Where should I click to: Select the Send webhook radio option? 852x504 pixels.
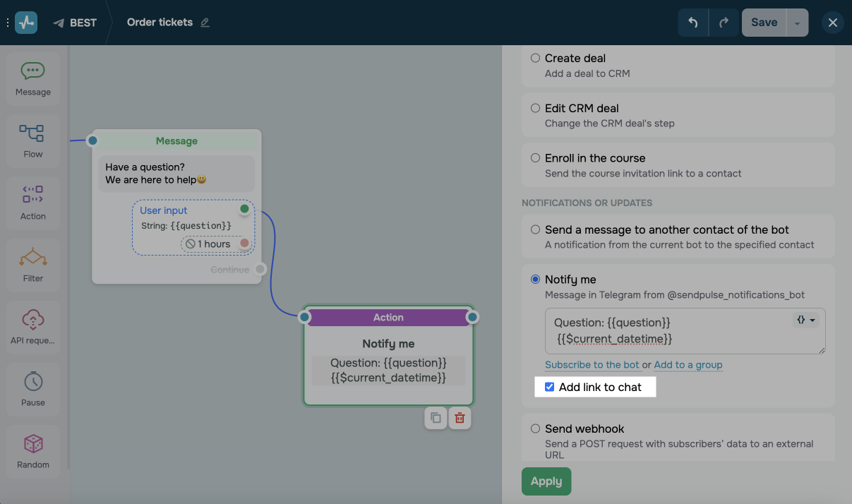535,428
